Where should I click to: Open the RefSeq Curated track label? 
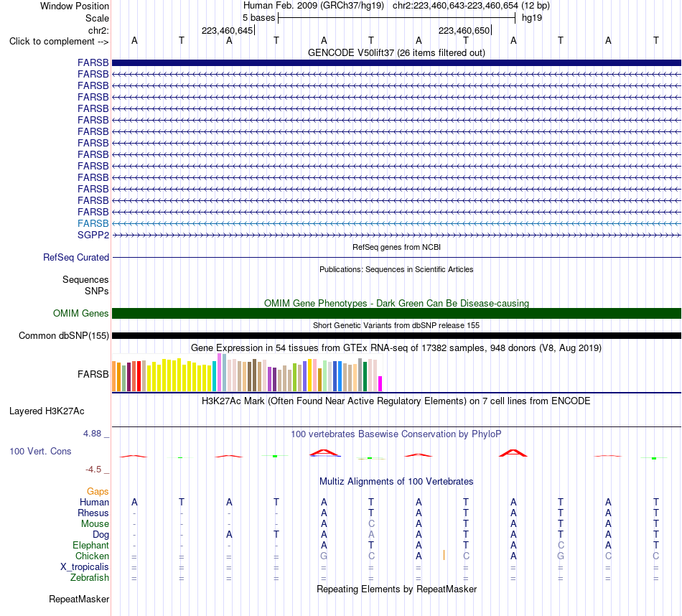tap(75, 258)
